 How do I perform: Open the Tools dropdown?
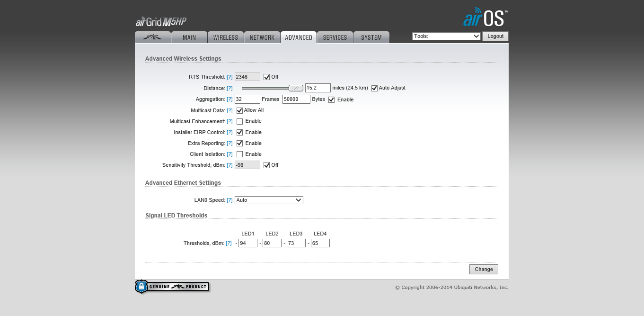coord(446,36)
